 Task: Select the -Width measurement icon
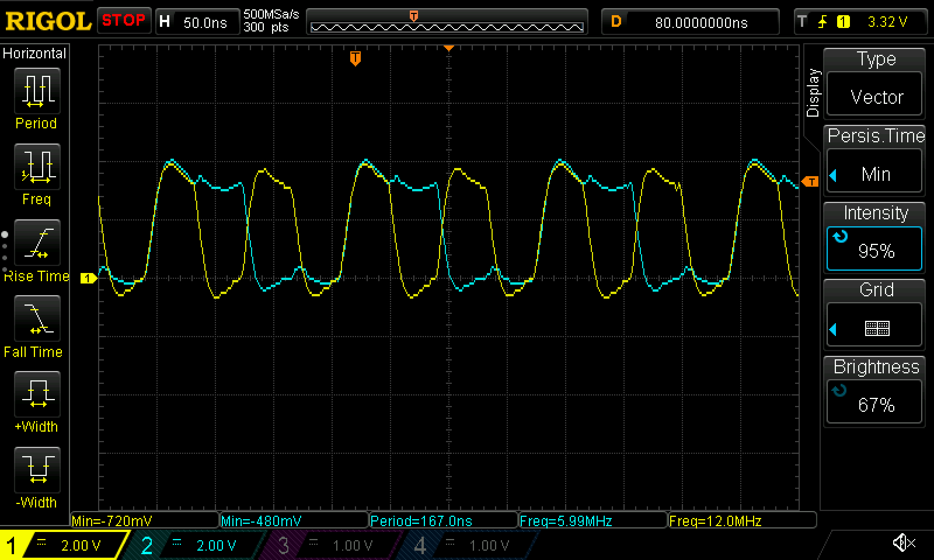(x=37, y=471)
